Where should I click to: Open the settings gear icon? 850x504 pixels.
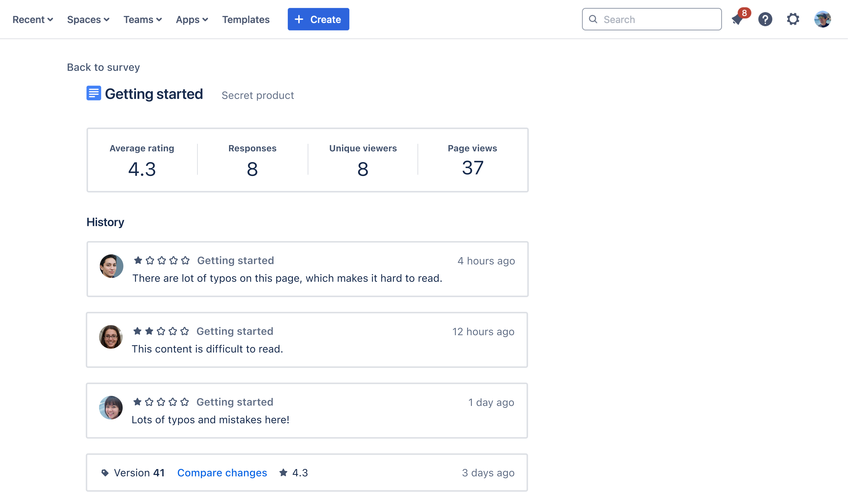793,19
